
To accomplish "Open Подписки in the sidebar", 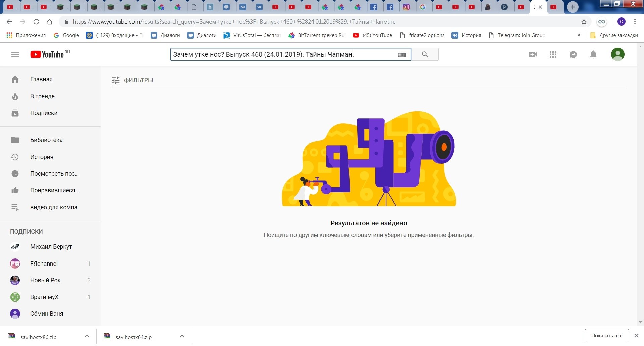I will point(50,113).
